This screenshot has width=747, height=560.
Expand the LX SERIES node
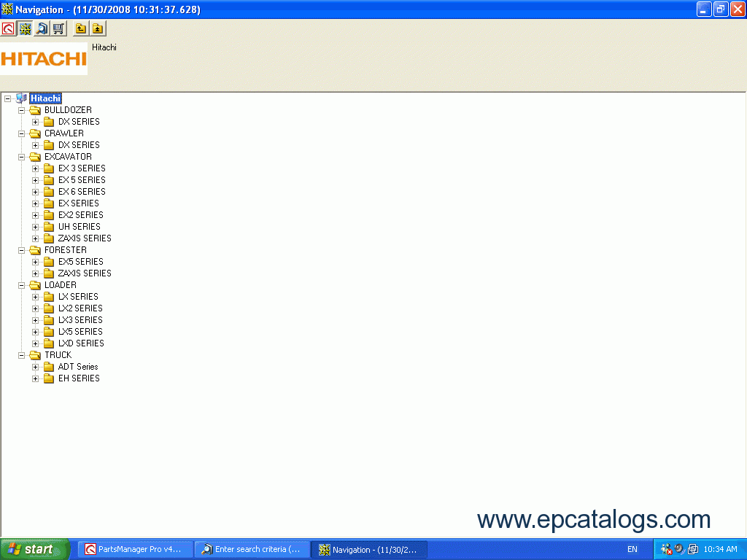(x=35, y=297)
